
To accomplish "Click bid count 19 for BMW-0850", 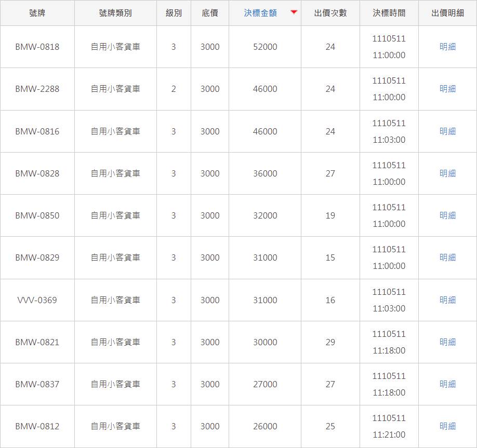I will (330, 215).
